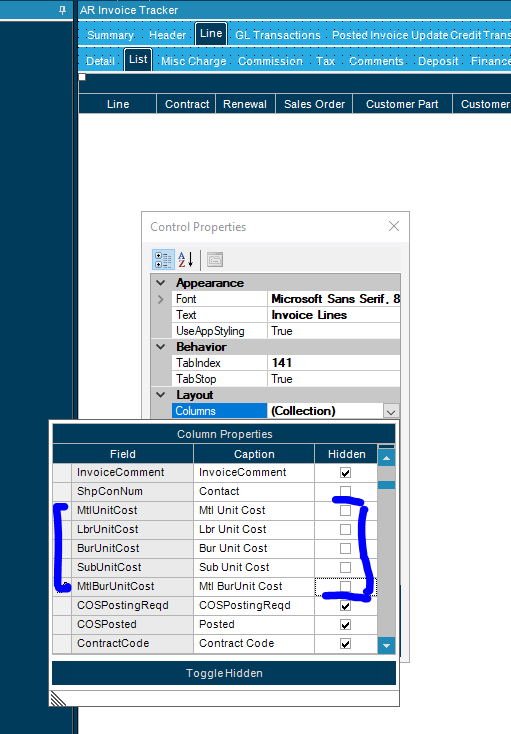
Task: Click the Alphabetical sort icon
Action: coord(186,260)
